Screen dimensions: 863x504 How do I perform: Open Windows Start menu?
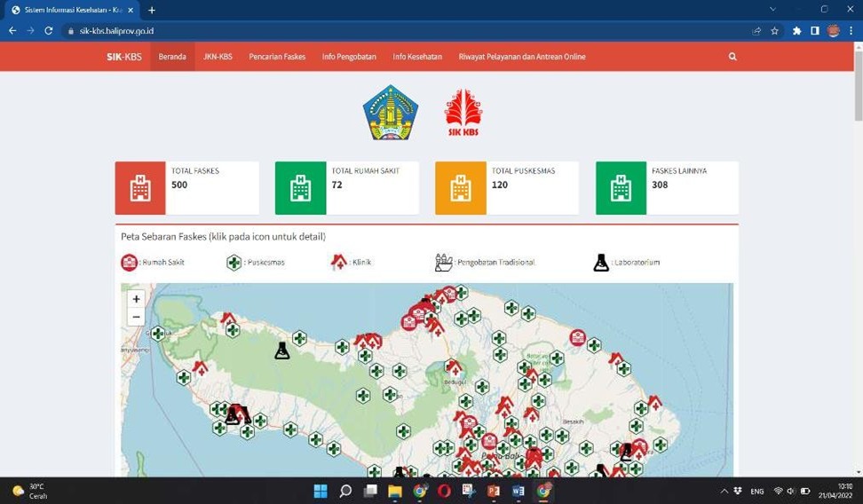pos(321,491)
